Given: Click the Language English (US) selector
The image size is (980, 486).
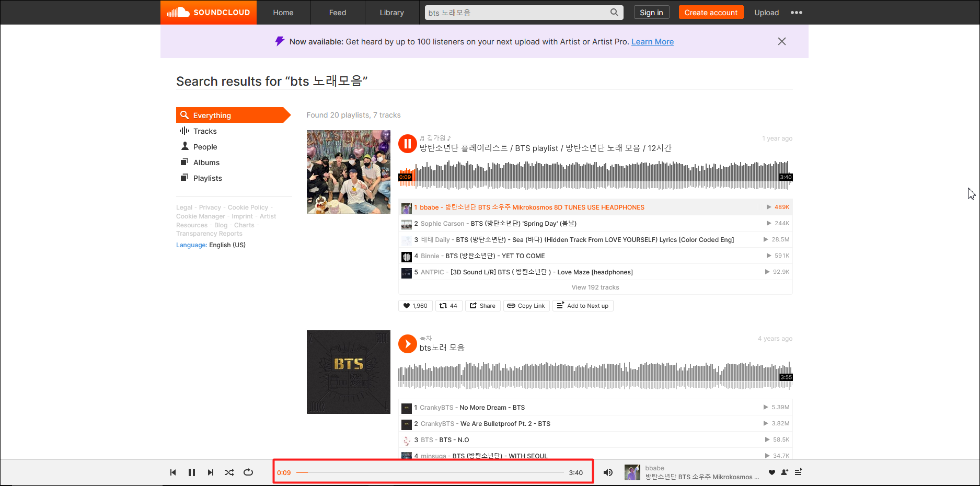Looking at the screenshot, I should pyautogui.click(x=211, y=245).
